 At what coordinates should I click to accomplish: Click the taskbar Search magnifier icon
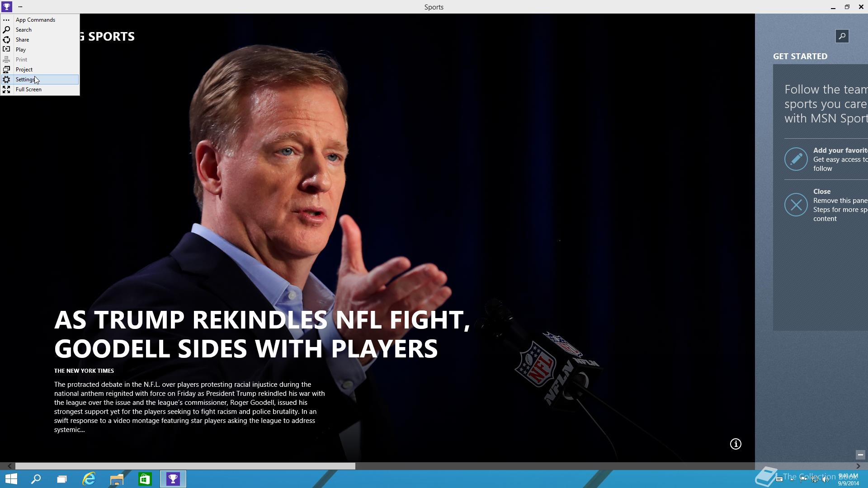36,479
